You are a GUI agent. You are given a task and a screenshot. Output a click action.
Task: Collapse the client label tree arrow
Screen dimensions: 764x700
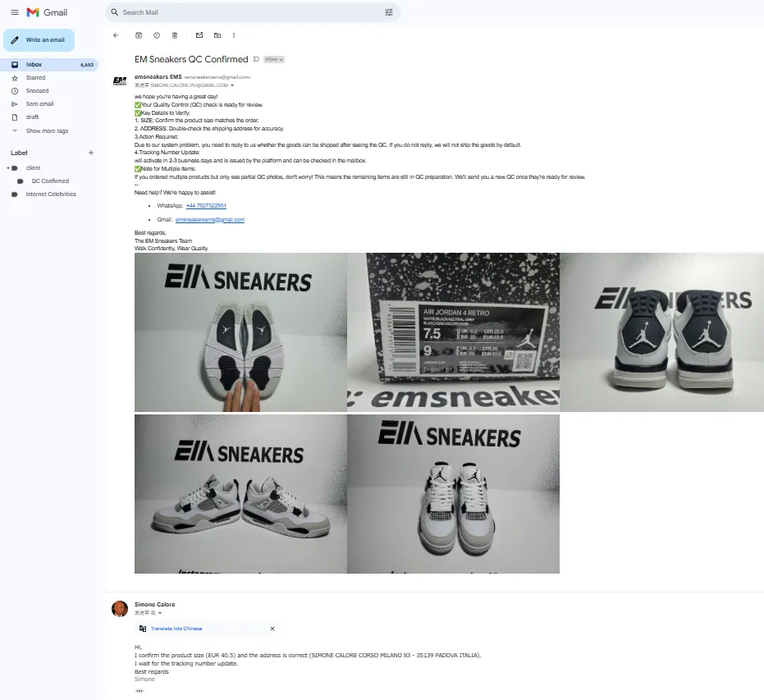click(8, 168)
